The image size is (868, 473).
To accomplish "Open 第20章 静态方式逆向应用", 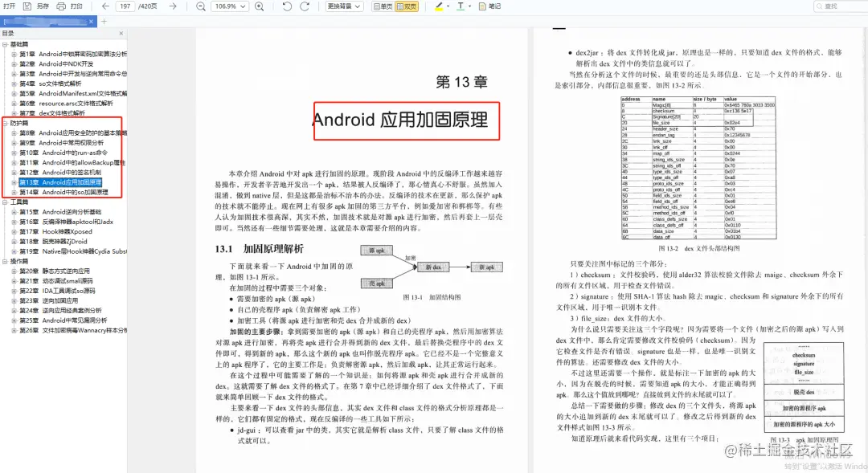I will click(x=55, y=271).
